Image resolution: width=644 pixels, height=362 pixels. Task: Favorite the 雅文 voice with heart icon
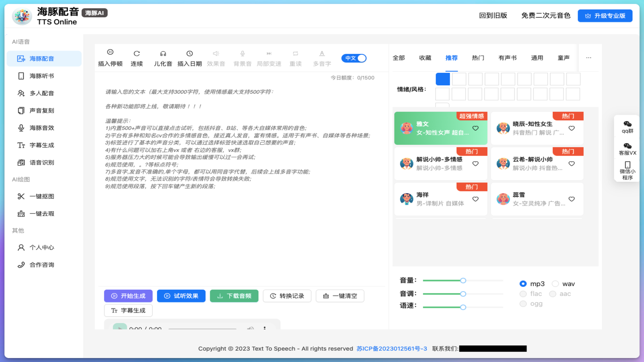(x=475, y=128)
